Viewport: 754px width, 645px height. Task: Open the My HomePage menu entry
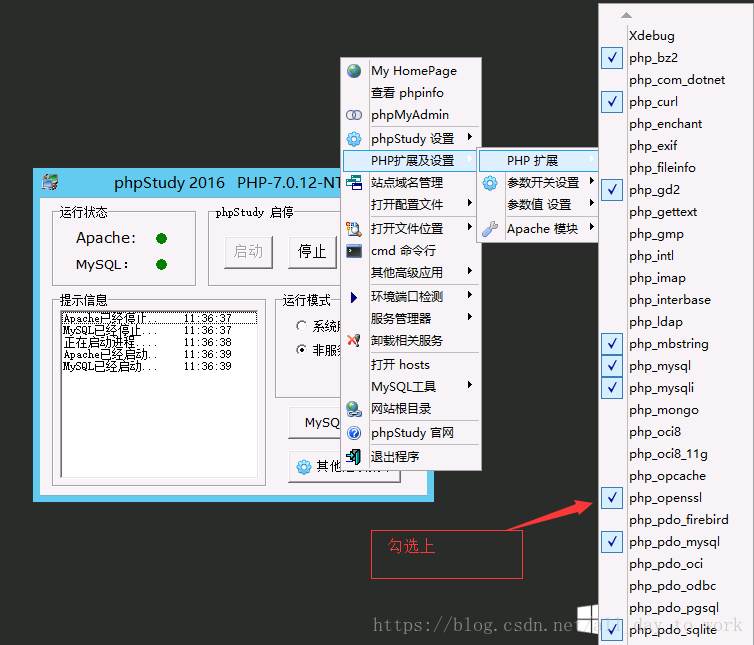coord(412,71)
